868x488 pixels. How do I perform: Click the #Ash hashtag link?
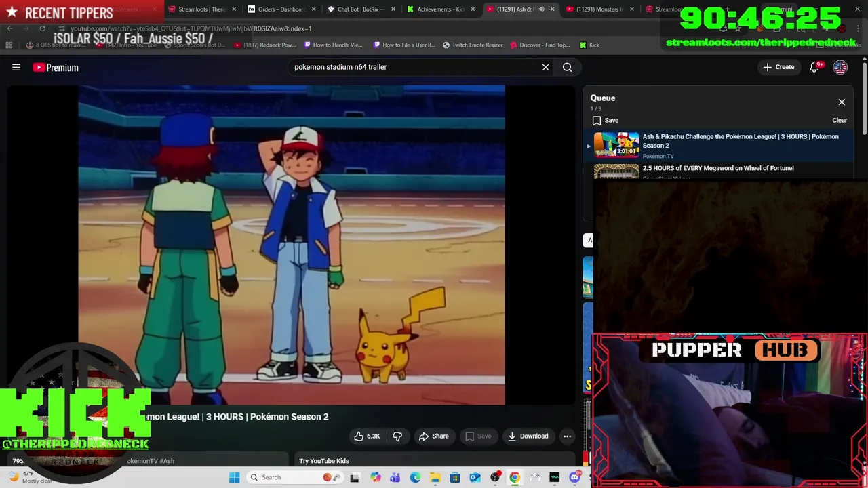[x=167, y=461]
